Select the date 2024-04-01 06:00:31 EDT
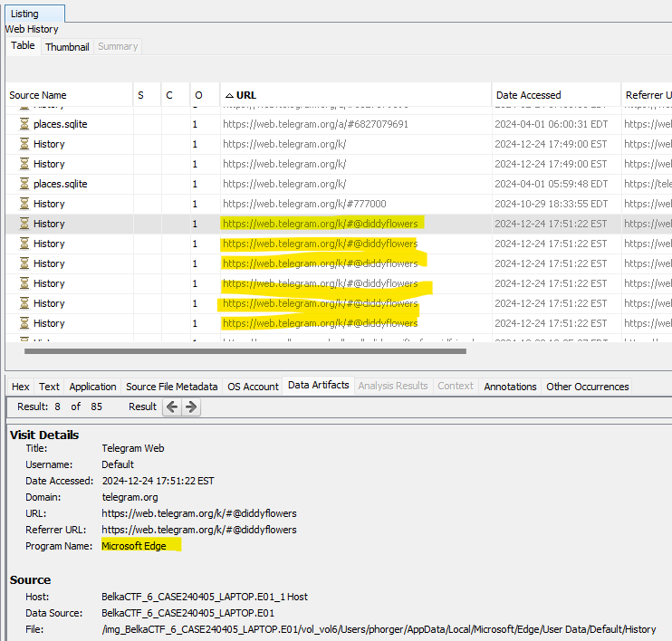The image size is (672, 641). coord(552,124)
